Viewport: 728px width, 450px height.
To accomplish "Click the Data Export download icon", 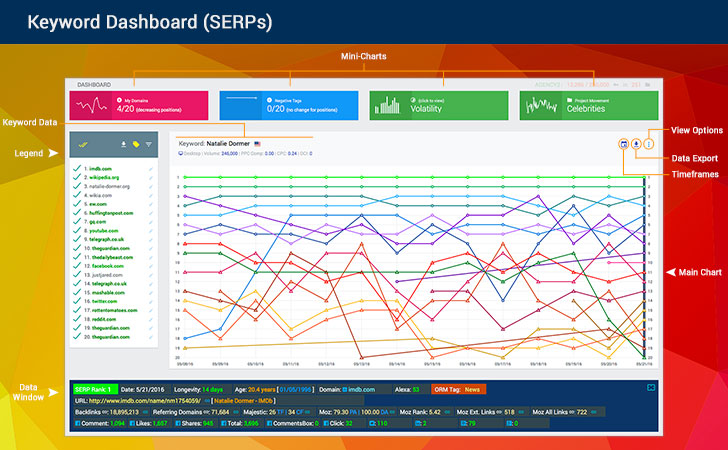I will point(636,144).
